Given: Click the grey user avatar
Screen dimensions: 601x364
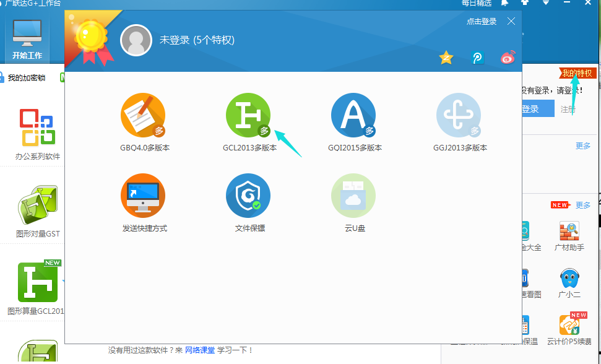Looking at the screenshot, I should point(136,40).
